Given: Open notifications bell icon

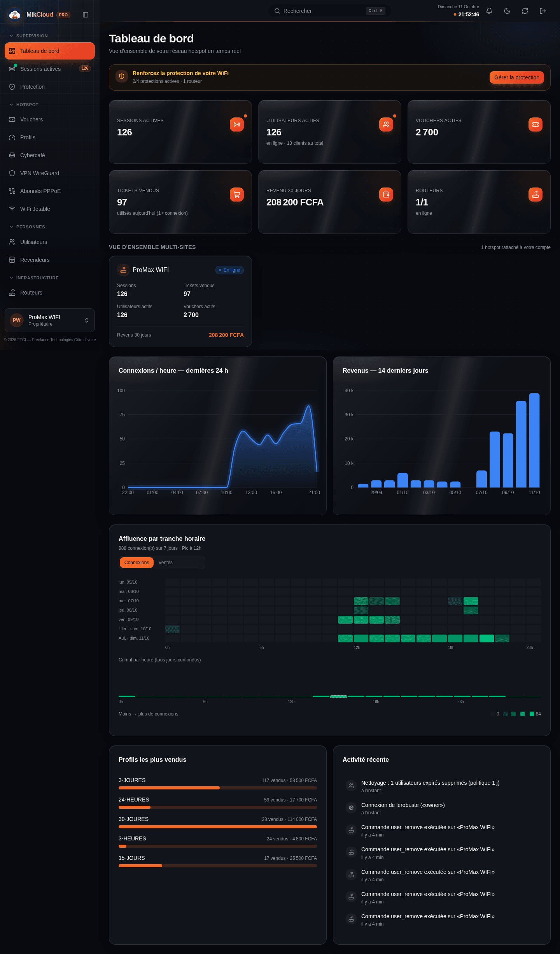Looking at the screenshot, I should [x=489, y=11].
